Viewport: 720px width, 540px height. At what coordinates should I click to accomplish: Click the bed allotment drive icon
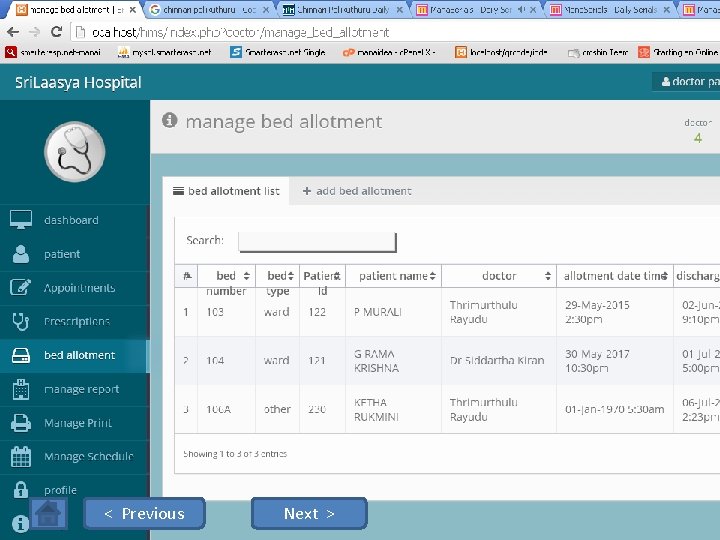point(21,355)
